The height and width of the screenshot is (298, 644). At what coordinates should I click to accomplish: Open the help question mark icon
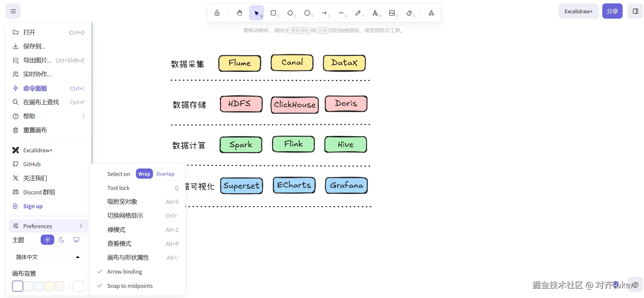[636, 285]
